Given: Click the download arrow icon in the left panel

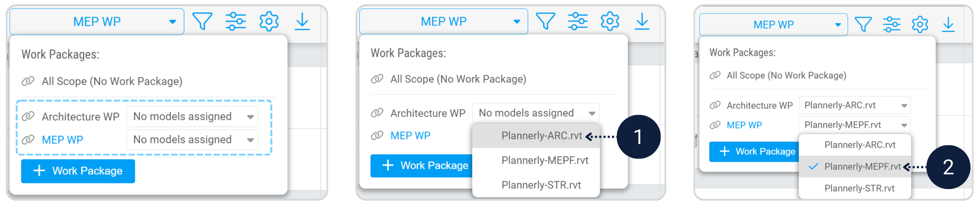Looking at the screenshot, I should (302, 21).
